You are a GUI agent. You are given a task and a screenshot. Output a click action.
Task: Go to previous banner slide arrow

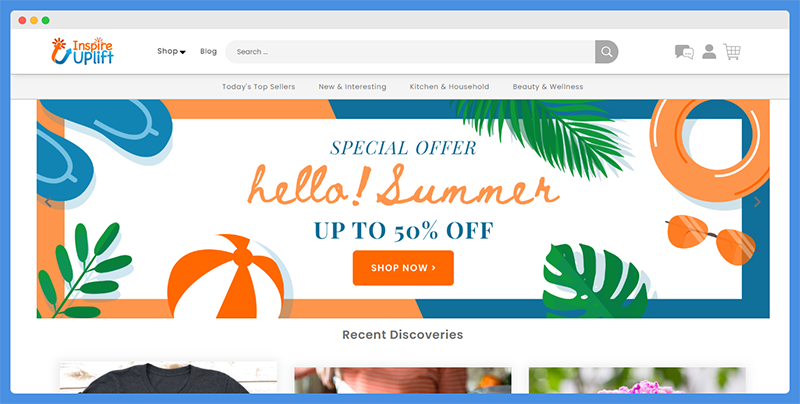pyautogui.click(x=48, y=202)
